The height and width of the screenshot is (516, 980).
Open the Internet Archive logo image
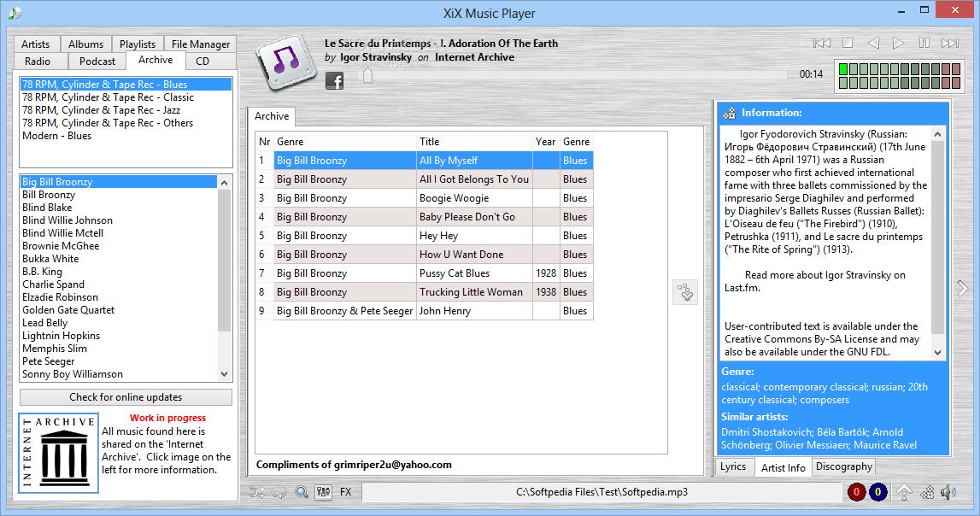58,453
